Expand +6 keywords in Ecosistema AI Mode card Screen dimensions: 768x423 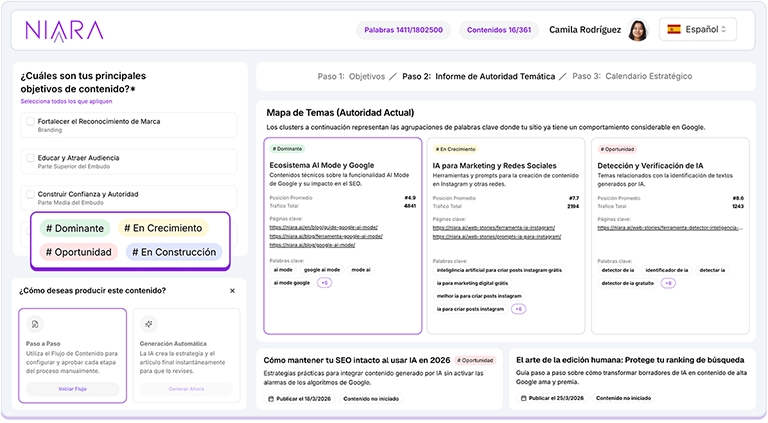coord(324,283)
